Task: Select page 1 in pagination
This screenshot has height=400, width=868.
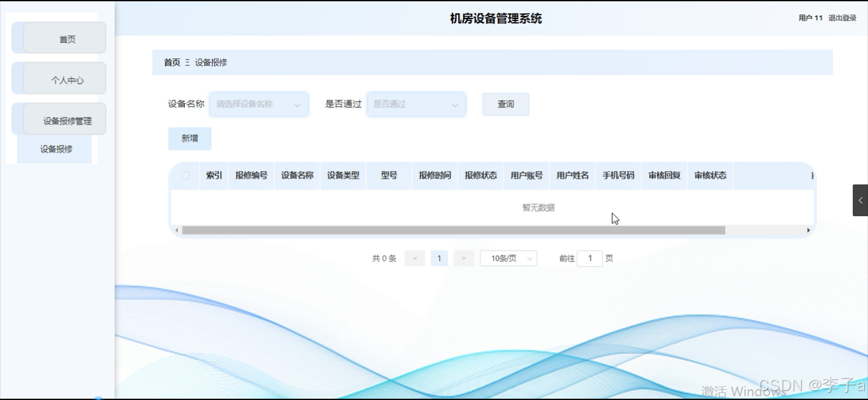Action: point(439,258)
